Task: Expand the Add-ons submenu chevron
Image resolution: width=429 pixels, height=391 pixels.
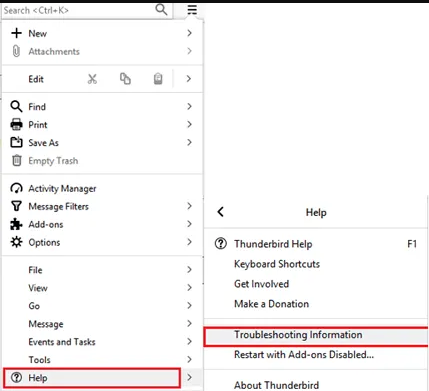Action: 189,224
